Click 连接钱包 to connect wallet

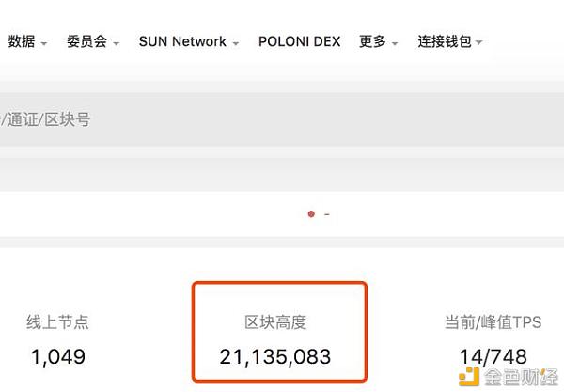445,41
